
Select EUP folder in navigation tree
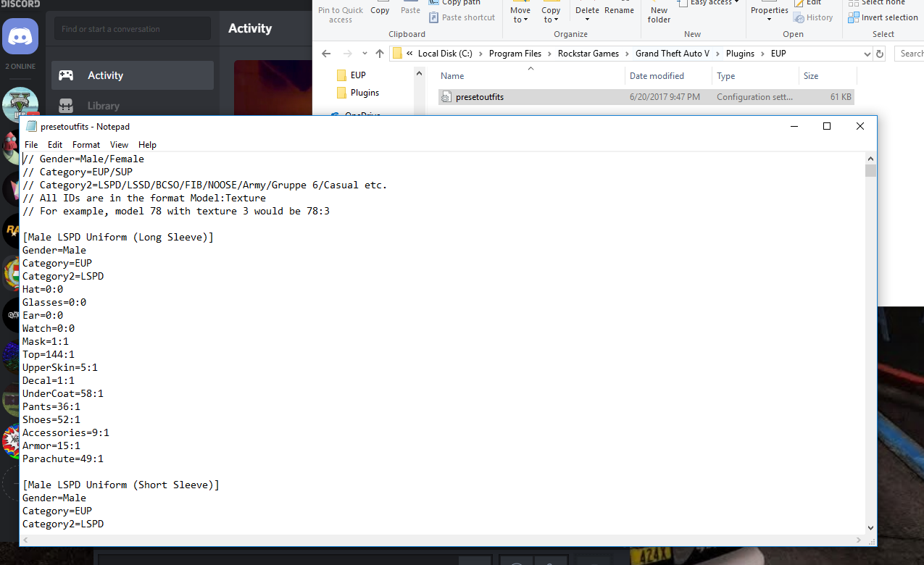pos(358,75)
